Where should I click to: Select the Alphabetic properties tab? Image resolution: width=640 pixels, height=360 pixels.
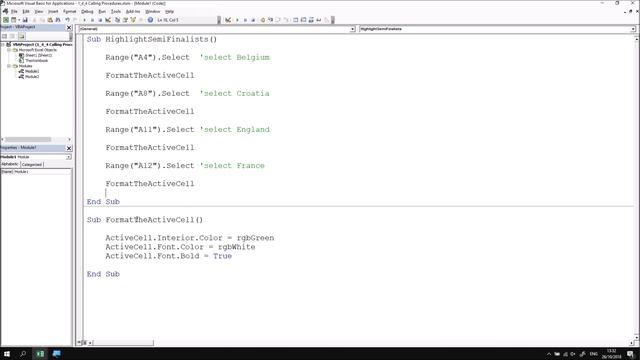coord(10,164)
